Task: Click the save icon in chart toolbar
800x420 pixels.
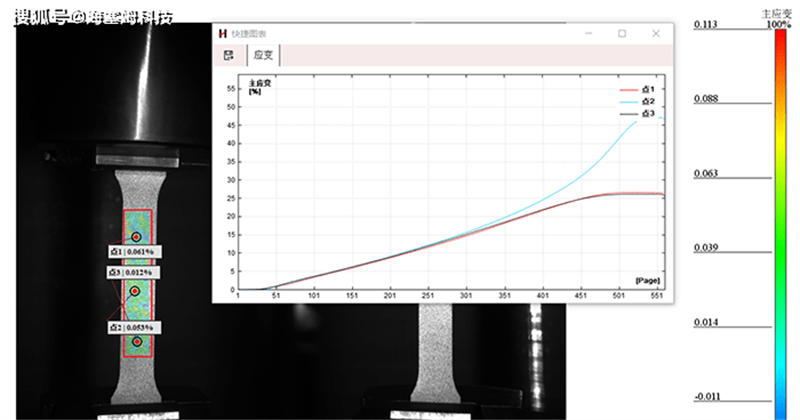Action: 229,56
